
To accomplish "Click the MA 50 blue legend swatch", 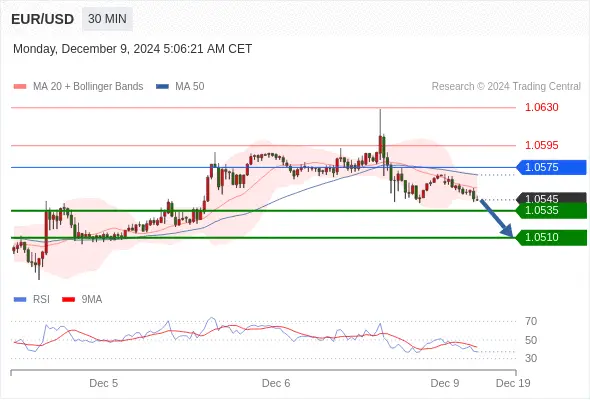I will pyautogui.click(x=162, y=87).
